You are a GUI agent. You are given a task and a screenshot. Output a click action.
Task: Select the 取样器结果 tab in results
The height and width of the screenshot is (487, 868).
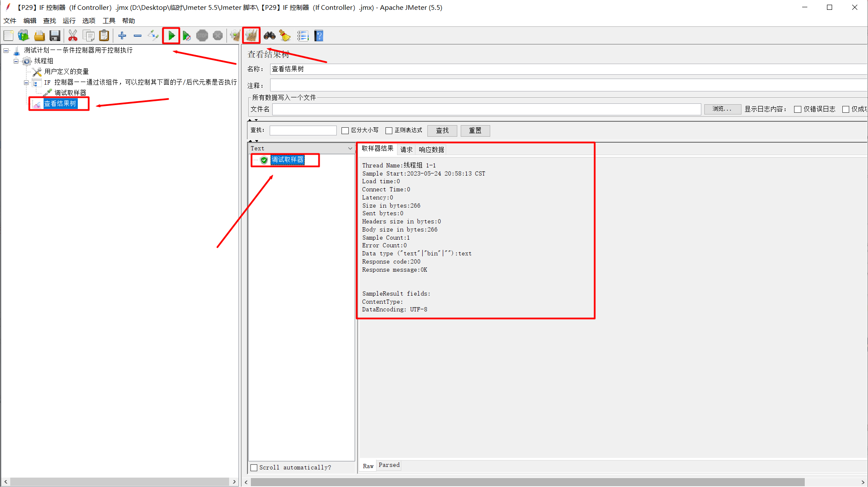[x=378, y=149]
